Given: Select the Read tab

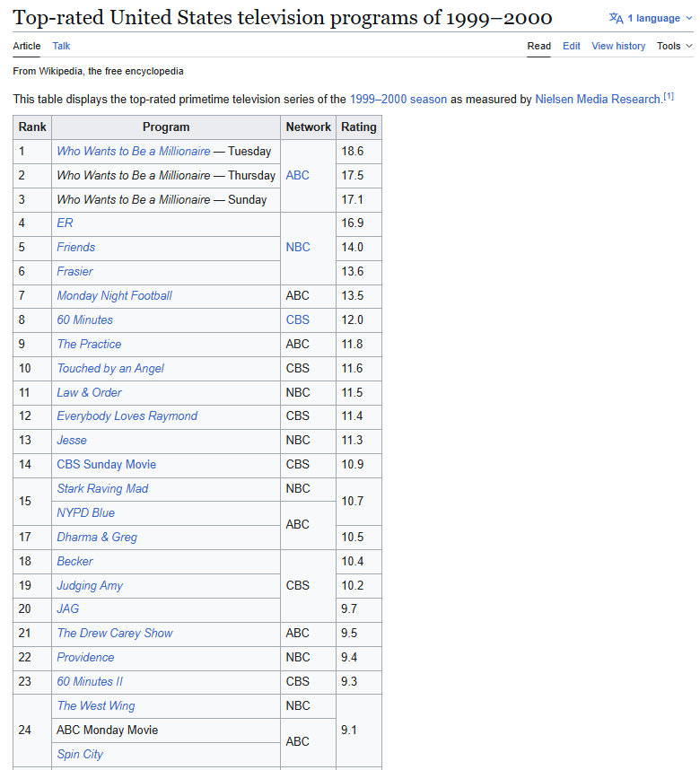Looking at the screenshot, I should click(x=538, y=46).
